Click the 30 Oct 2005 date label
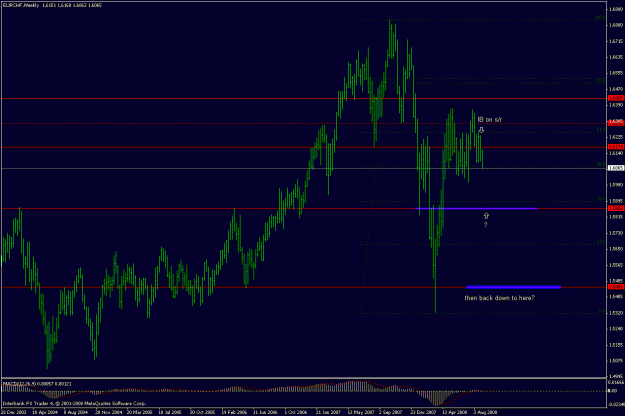Image resolution: width=625 pixels, height=416 pixels. (x=202, y=412)
